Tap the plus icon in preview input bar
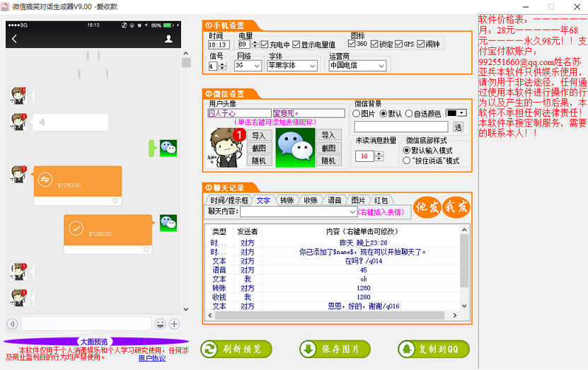Viewport: 588px width, 370px height. (x=174, y=323)
